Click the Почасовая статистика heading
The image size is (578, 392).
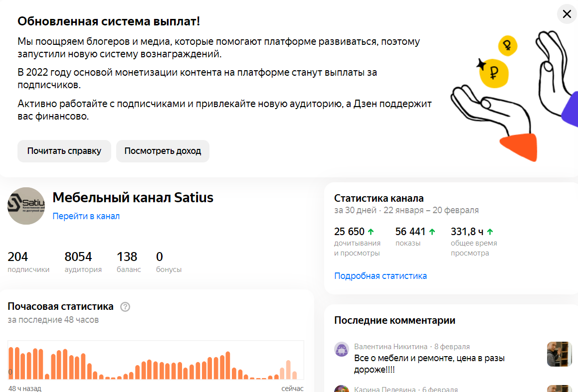[60, 306]
